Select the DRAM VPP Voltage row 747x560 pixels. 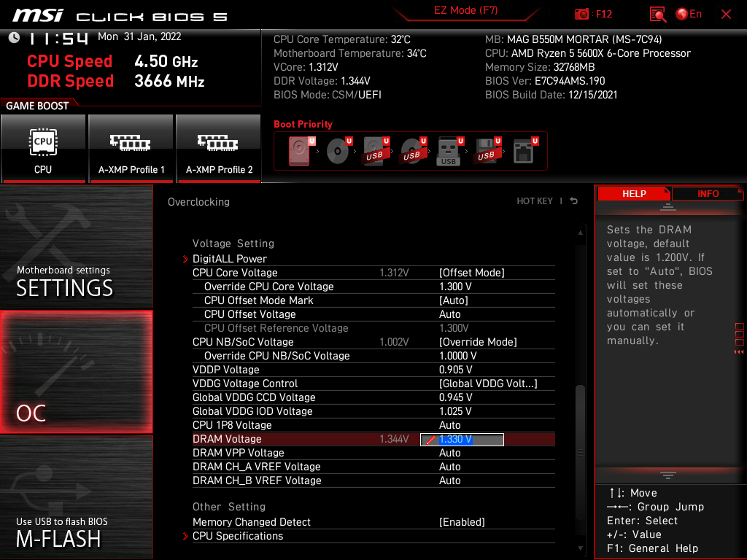tap(373, 453)
